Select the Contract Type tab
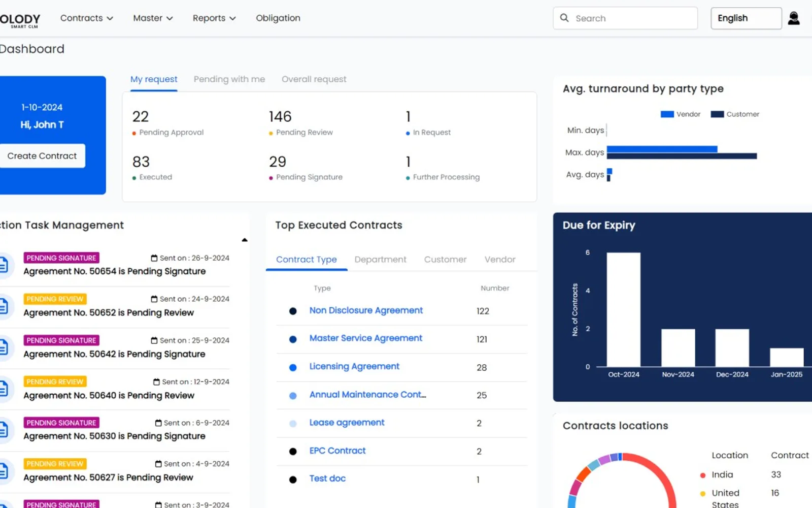Viewport: 812px width, 508px height. pyautogui.click(x=307, y=260)
